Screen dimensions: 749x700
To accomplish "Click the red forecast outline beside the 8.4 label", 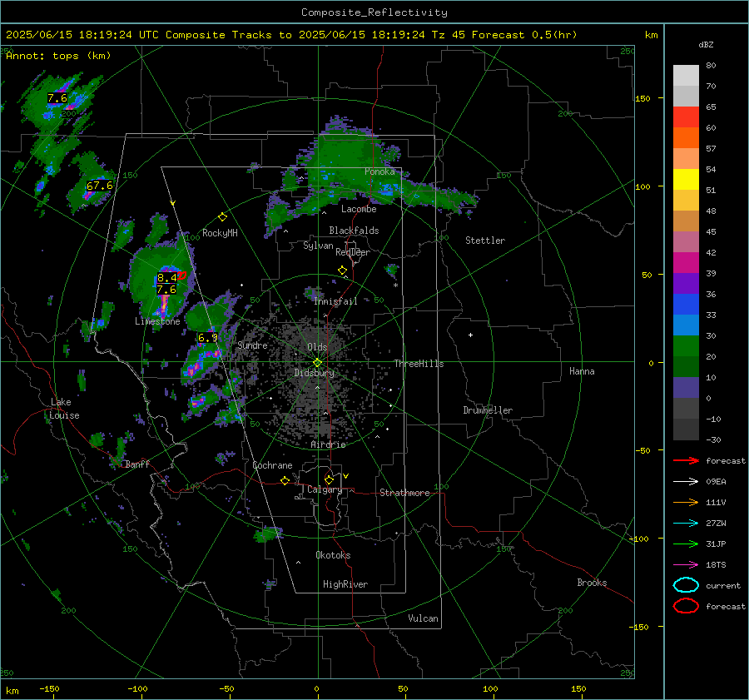I will pyautogui.click(x=182, y=276).
